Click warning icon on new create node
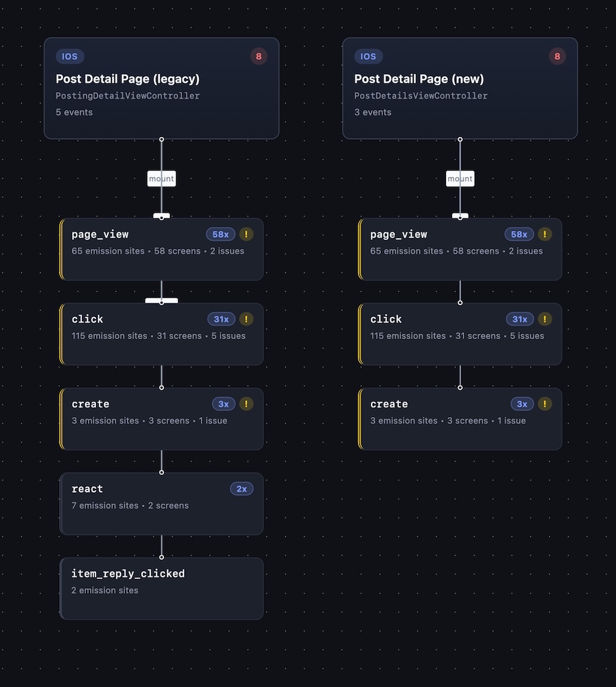This screenshot has width=616, height=687. tap(545, 404)
